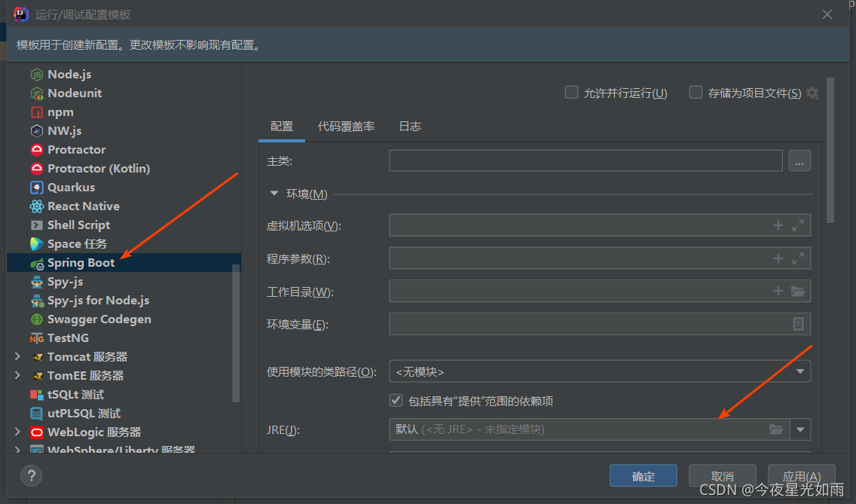Click the 确定 button
The image size is (856, 504).
pos(643,475)
